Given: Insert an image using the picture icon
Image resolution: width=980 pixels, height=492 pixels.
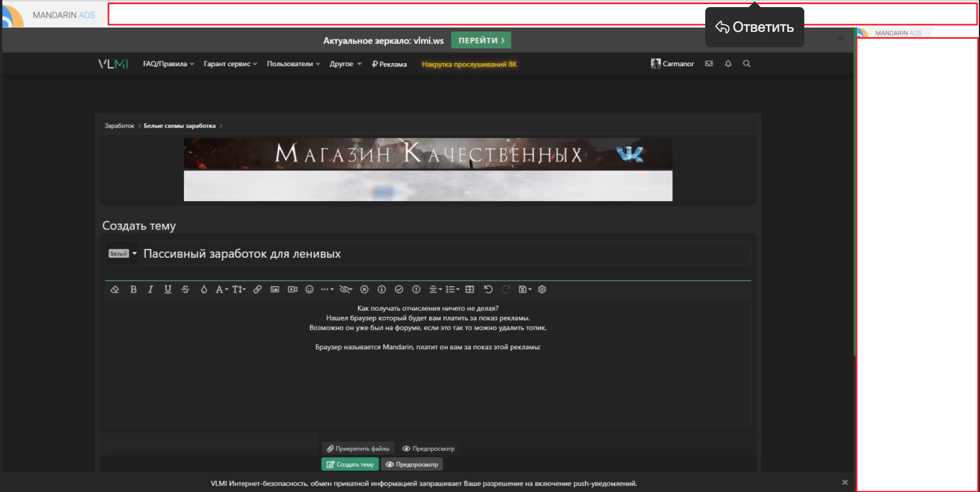Looking at the screenshot, I should tap(275, 289).
